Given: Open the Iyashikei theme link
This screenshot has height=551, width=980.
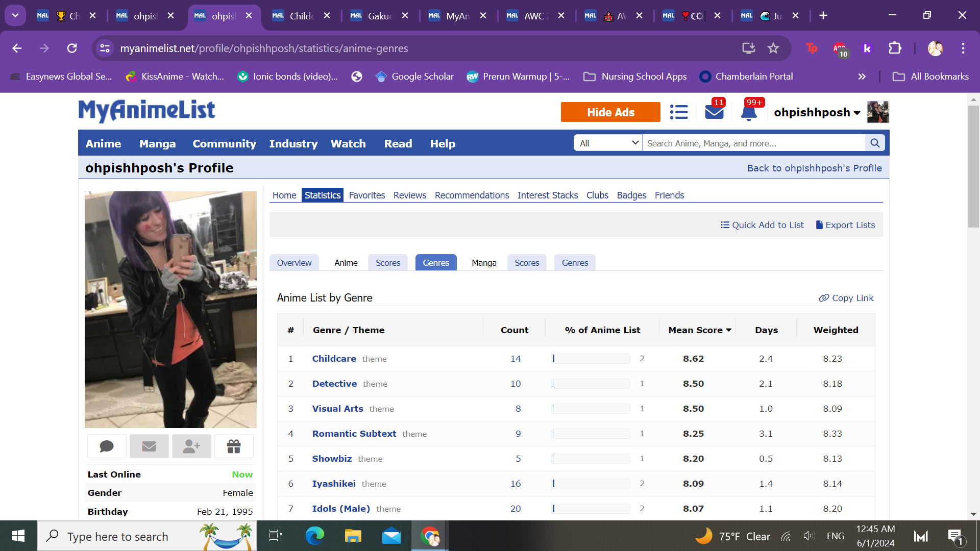Looking at the screenshot, I should pyautogui.click(x=334, y=484).
